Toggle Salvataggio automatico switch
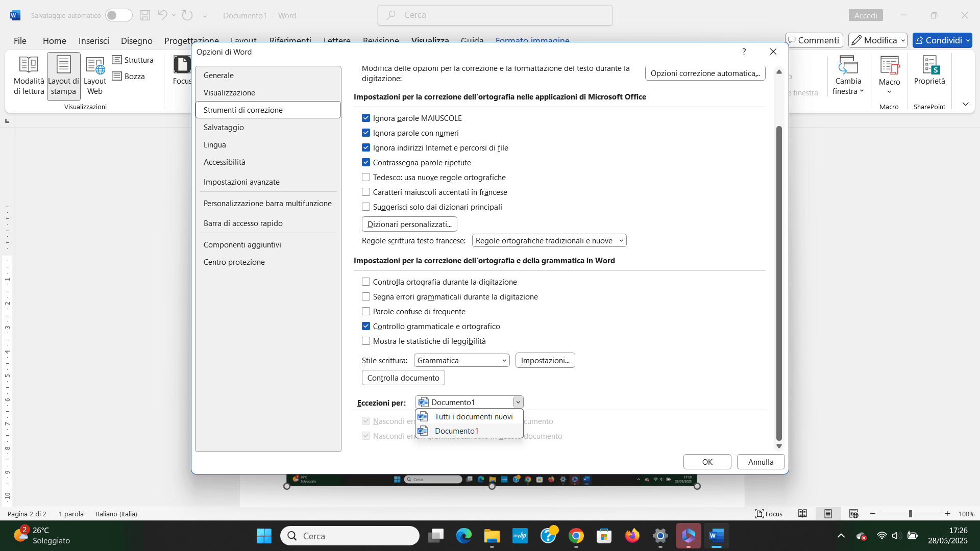The width and height of the screenshot is (980, 551). click(x=118, y=15)
